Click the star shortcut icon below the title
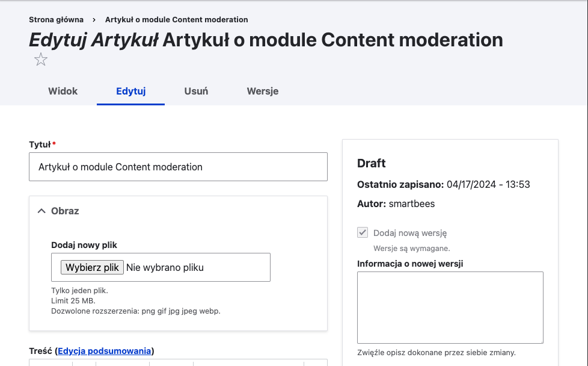Viewport: 588px width, 366px height. pyautogui.click(x=40, y=60)
